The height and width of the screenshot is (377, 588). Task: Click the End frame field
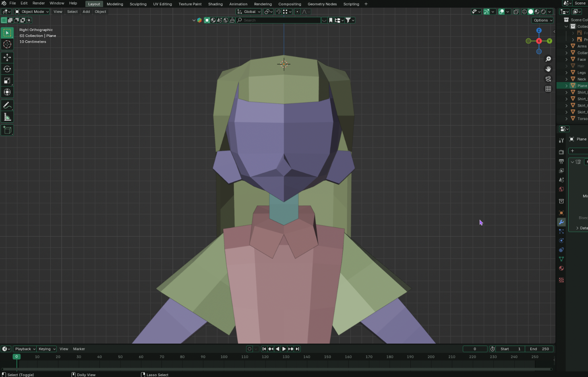(539, 349)
